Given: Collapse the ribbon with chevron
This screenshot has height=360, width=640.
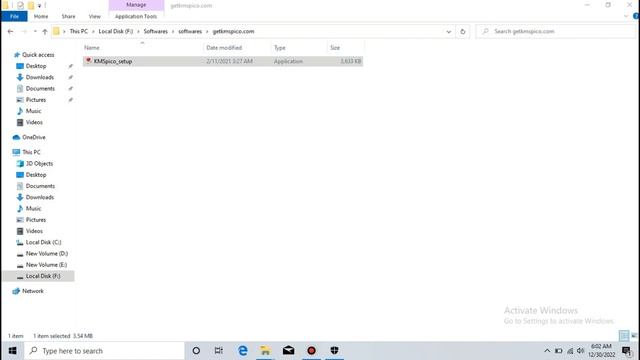Looking at the screenshot, I should pos(626,16).
